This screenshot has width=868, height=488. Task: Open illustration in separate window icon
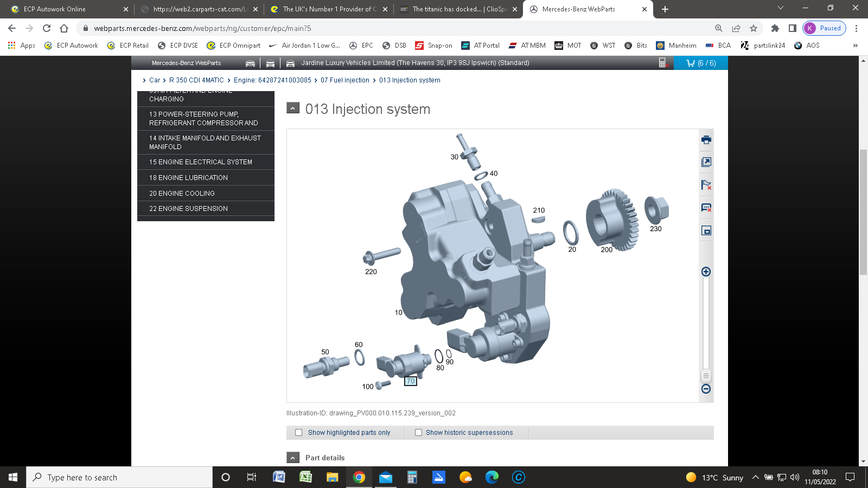tap(706, 162)
